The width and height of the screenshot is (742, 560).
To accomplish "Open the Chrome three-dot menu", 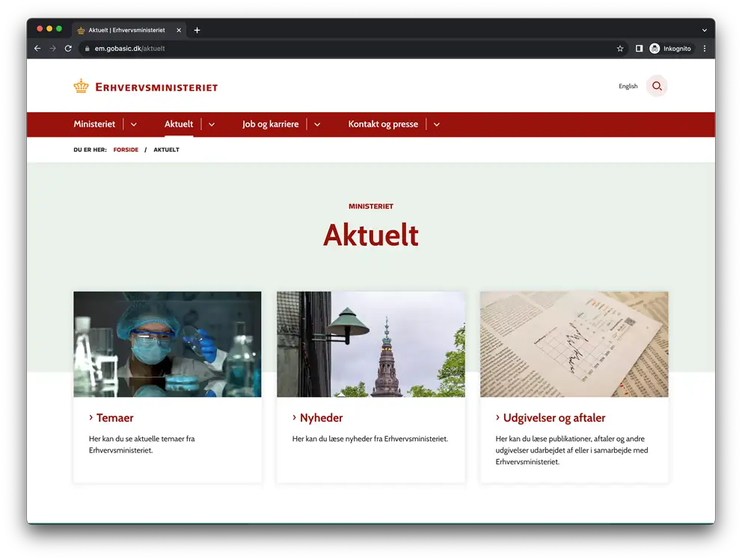I will [704, 49].
